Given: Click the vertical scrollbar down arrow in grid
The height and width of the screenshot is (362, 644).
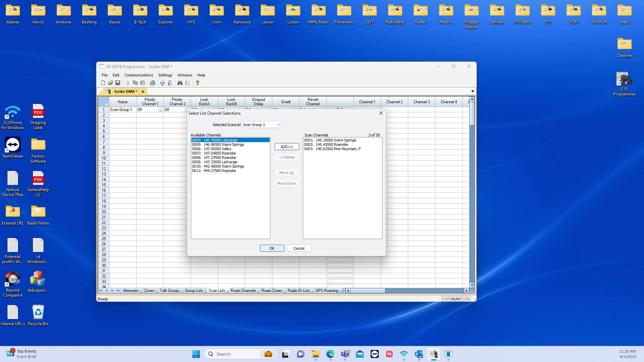Looking at the screenshot, I should click(x=472, y=285).
